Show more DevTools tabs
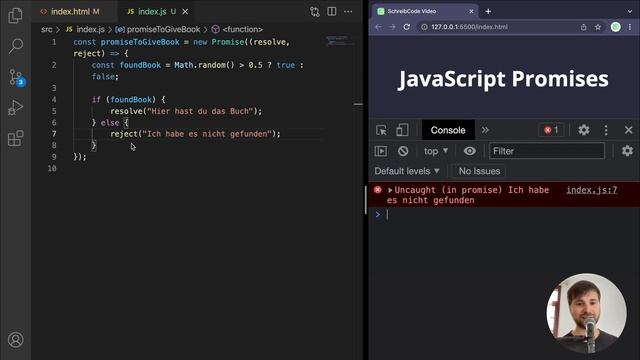 (x=485, y=130)
